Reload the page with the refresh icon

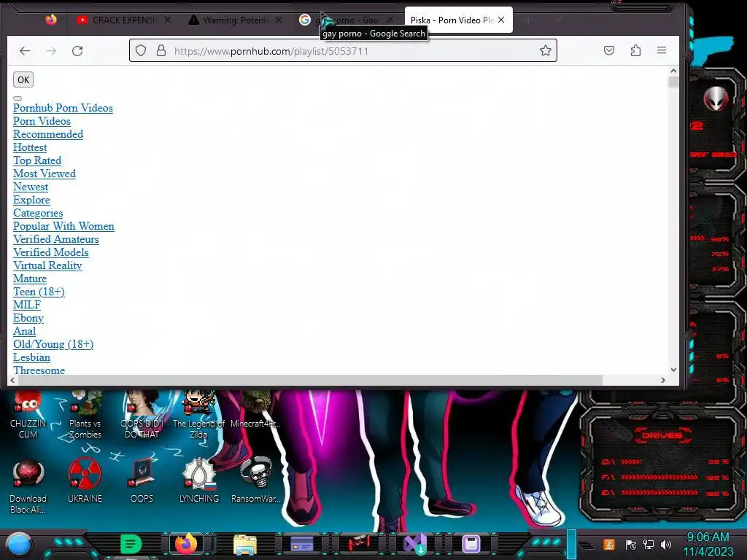(77, 50)
